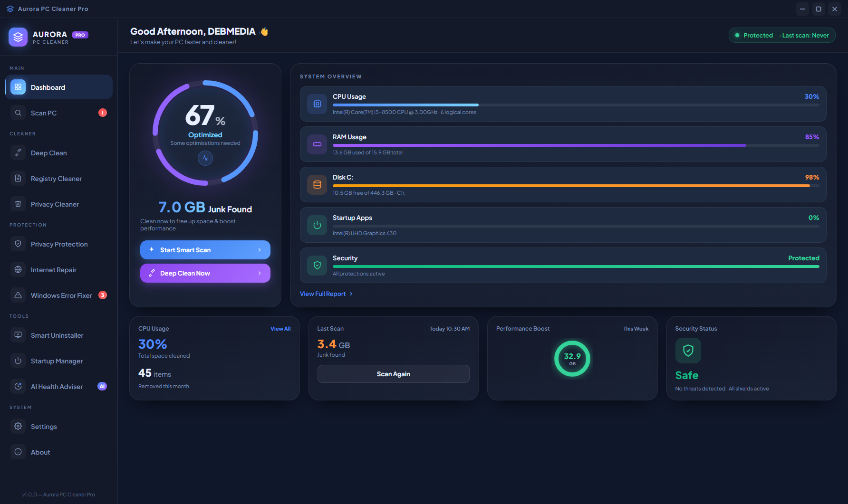This screenshot has height=504, width=848.
Task: Click Deep Clean Now button
Action: click(205, 273)
